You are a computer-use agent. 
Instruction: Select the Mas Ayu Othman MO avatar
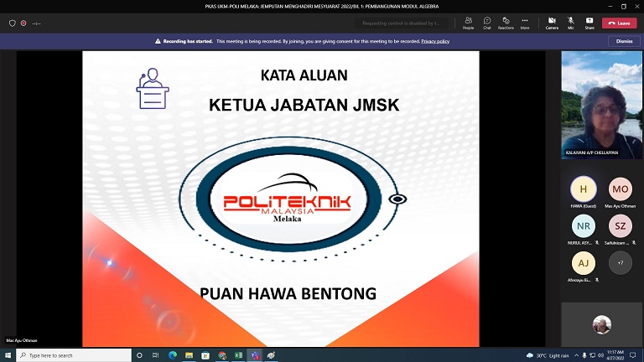tap(621, 189)
